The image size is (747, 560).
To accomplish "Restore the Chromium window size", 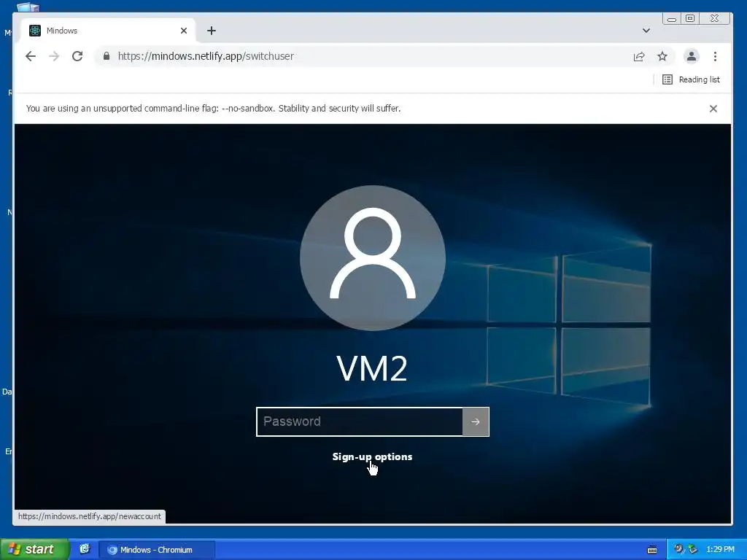I will coord(690,18).
